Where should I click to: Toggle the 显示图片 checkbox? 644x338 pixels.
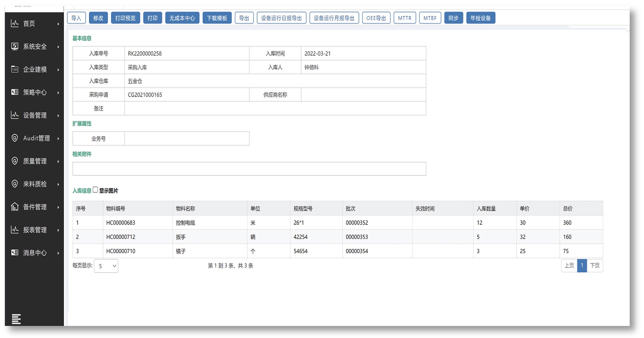coord(95,190)
